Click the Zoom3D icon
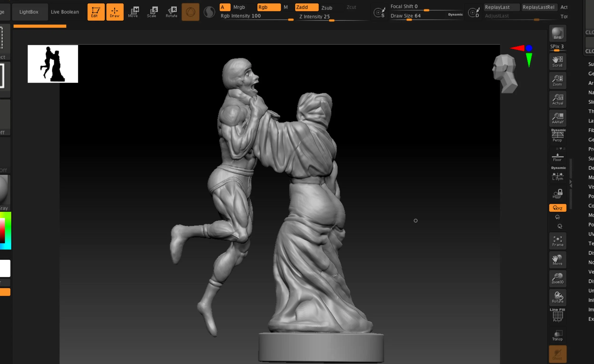 click(x=557, y=278)
